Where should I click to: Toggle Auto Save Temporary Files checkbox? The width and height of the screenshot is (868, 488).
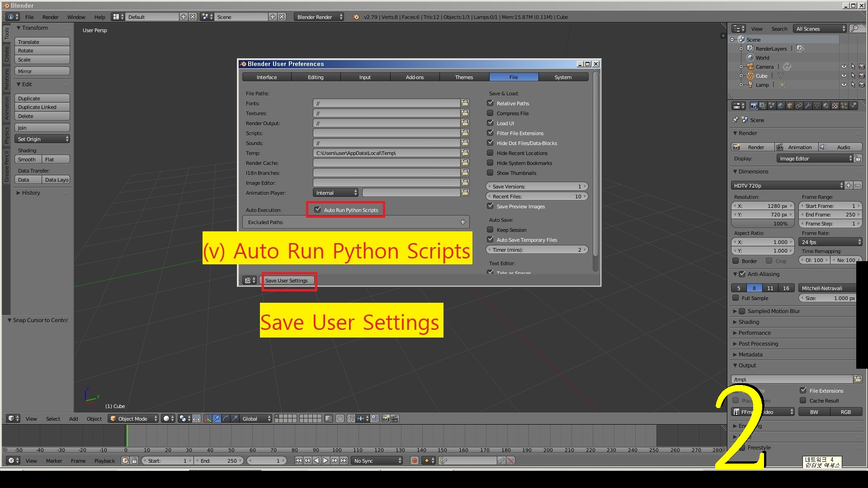[490, 239]
